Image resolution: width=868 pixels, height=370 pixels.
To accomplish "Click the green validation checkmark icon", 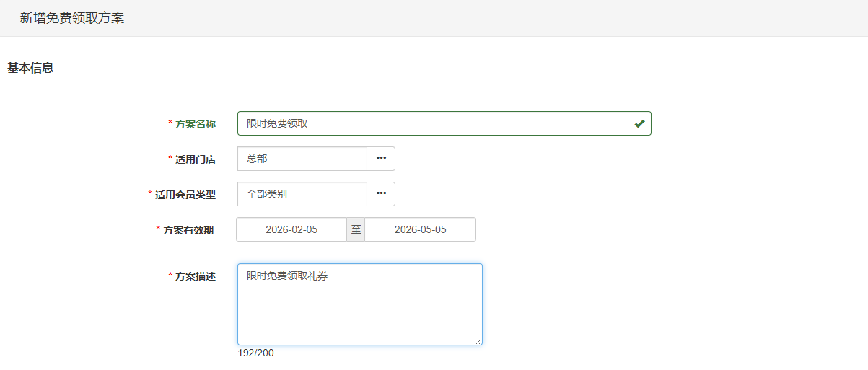I will [x=639, y=123].
